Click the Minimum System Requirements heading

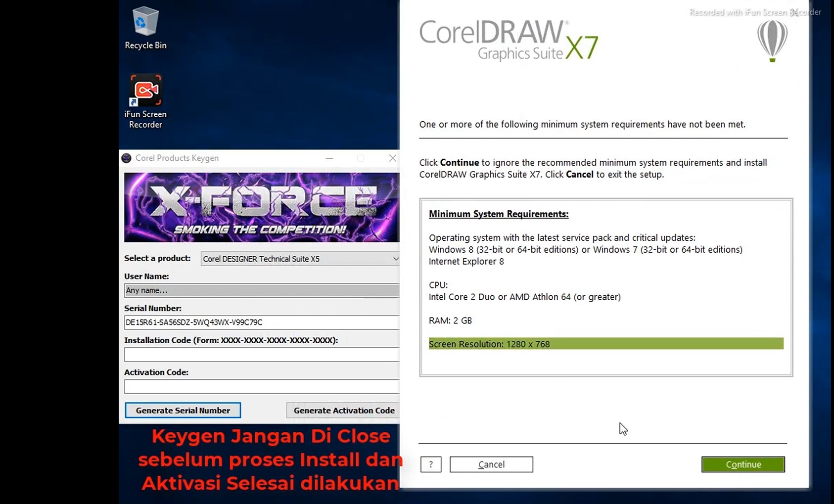(499, 214)
